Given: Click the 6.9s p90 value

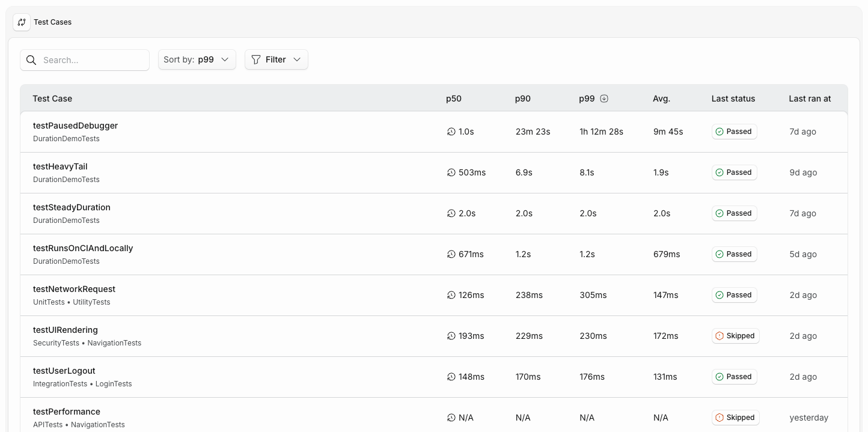Looking at the screenshot, I should 524,172.
